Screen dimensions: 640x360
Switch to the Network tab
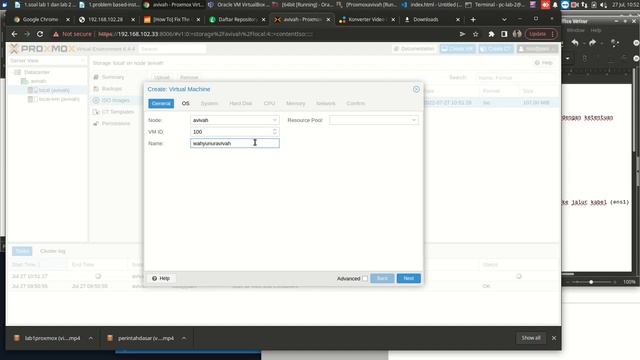click(x=326, y=104)
